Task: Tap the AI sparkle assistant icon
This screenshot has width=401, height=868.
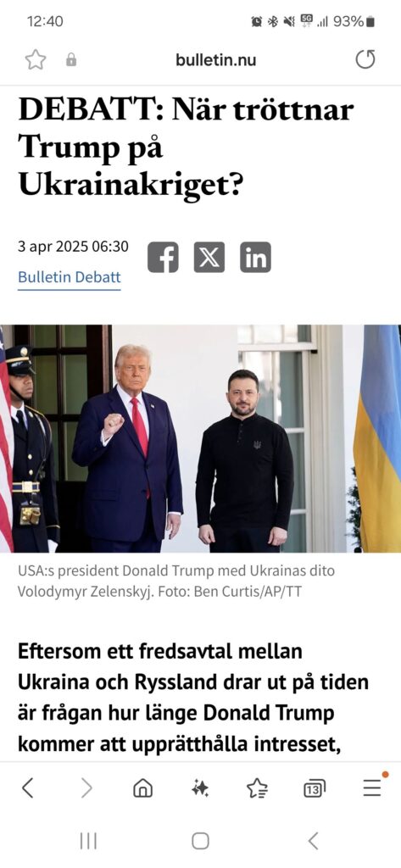Action: [x=200, y=787]
